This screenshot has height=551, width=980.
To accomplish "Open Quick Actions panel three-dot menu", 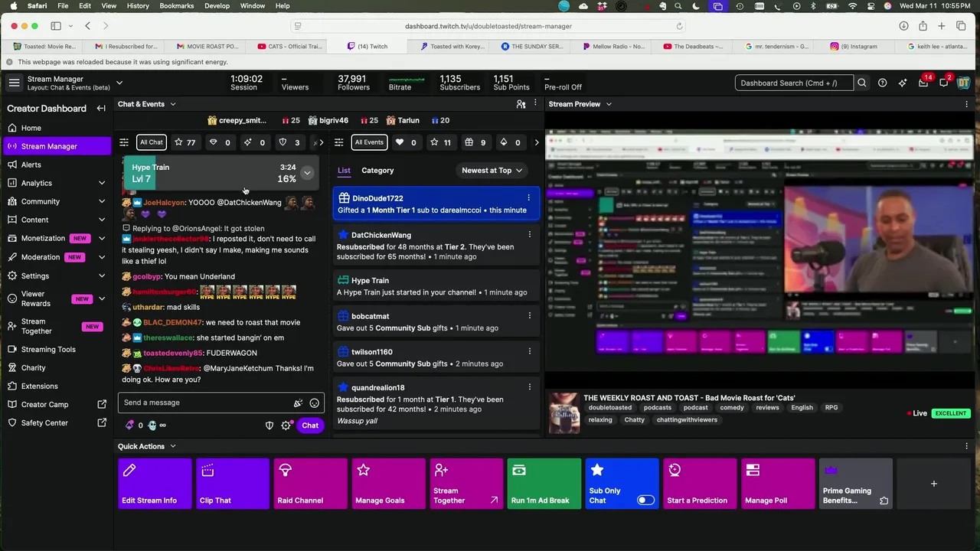I will pyautogui.click(x=966, y=446).
